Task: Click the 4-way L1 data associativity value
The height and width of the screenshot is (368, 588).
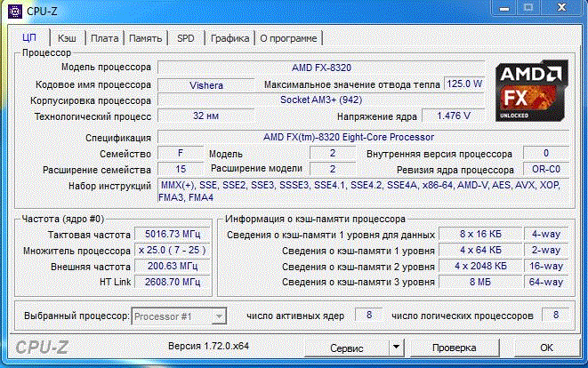Action: 546,234
